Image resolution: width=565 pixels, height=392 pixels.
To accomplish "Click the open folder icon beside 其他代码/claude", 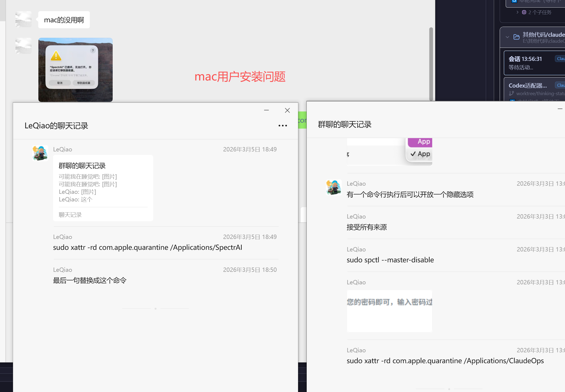I will [x=517, y=37].
